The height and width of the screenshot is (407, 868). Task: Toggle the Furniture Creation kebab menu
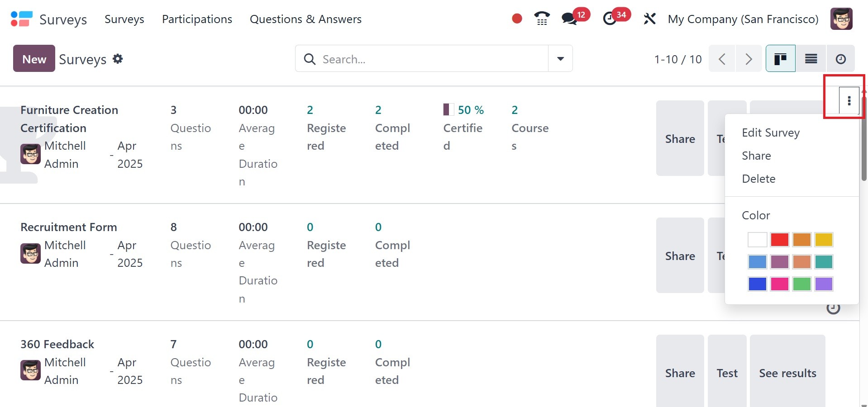coord(849,101)
